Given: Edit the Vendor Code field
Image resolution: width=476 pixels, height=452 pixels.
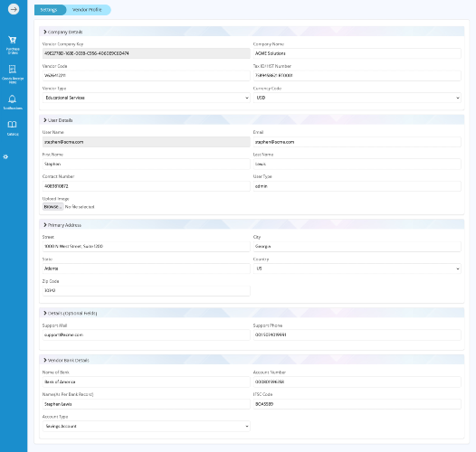Looking at the screenshot, I should 147,75.
